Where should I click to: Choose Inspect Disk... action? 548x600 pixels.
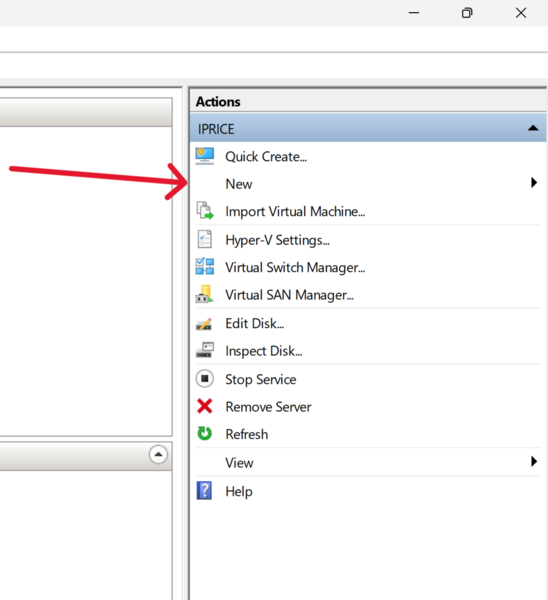click(x=264, y=351)
